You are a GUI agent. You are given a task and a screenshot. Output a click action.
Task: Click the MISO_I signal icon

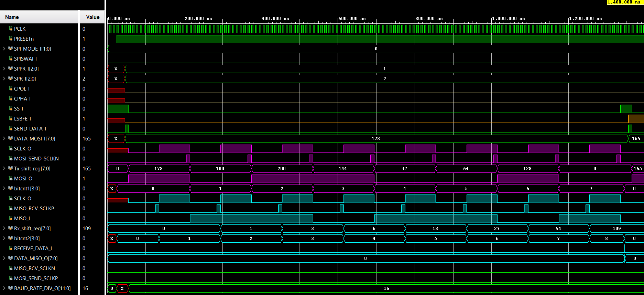point(11,219)
